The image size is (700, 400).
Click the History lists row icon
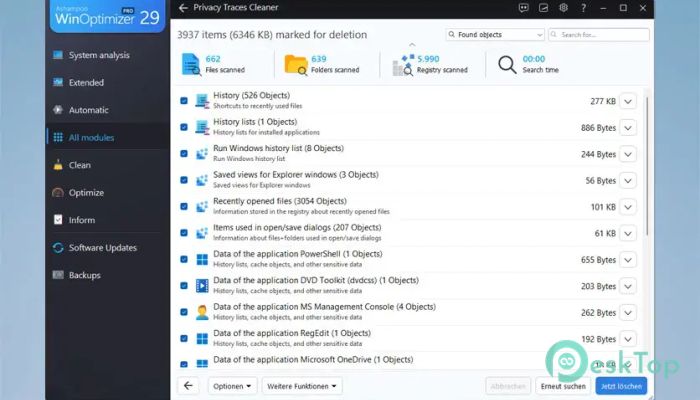coord(202,127)
